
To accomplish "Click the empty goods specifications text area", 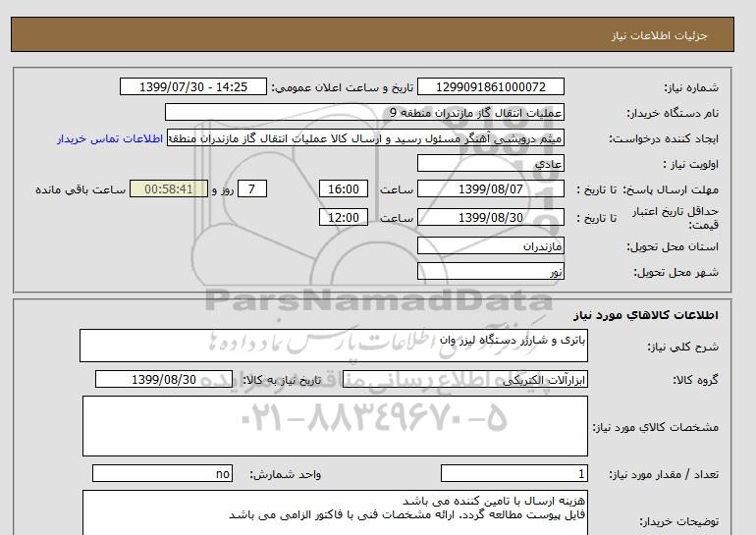I will click(335, 426).
